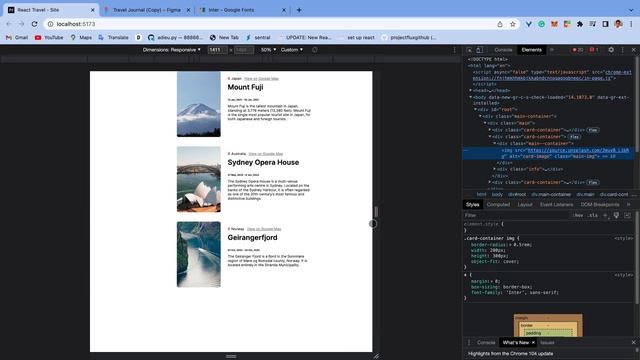Open the YouTube bookmark
Screen dimensions: 640x360
tap(49, 38)
